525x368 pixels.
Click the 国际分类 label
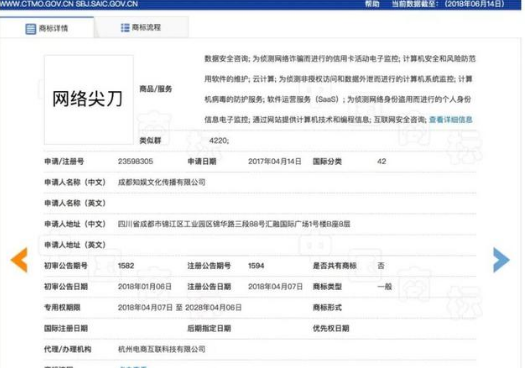pos(327,161)
